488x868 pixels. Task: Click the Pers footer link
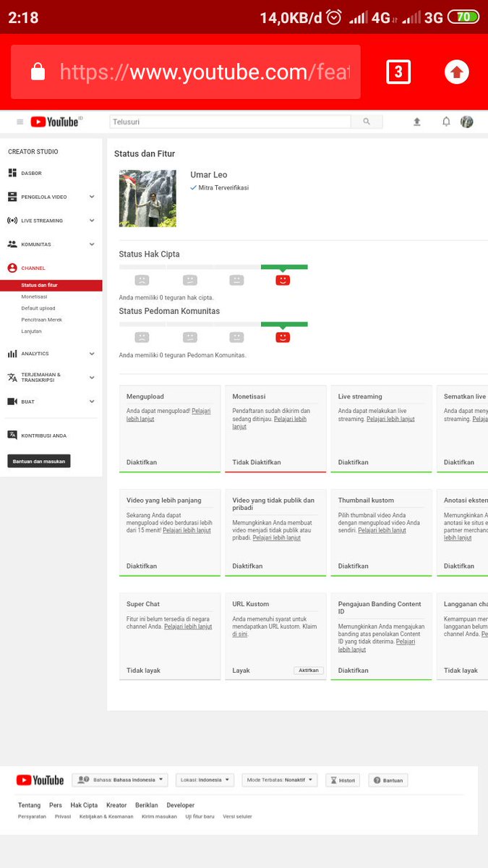(56, 805)
